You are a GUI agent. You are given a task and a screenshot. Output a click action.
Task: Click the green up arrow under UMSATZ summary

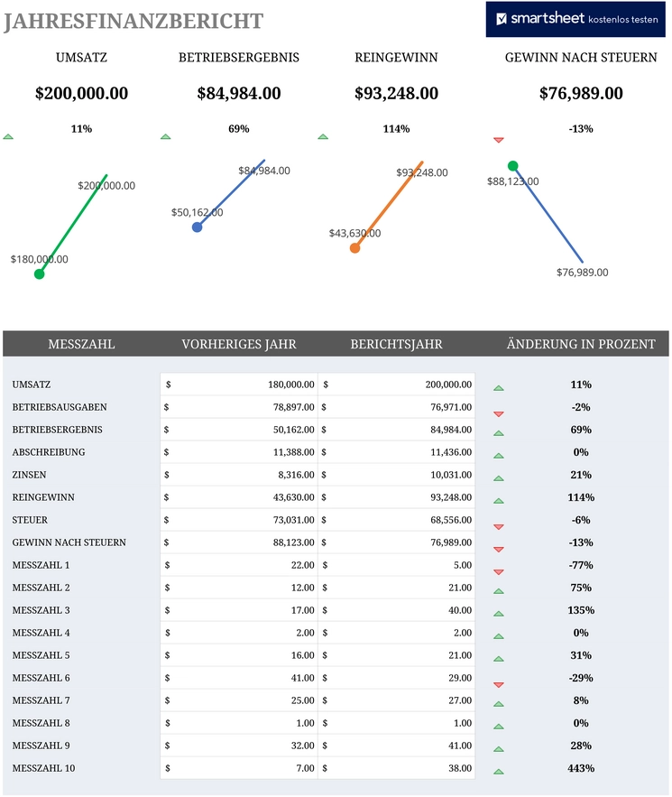point(8,136)
